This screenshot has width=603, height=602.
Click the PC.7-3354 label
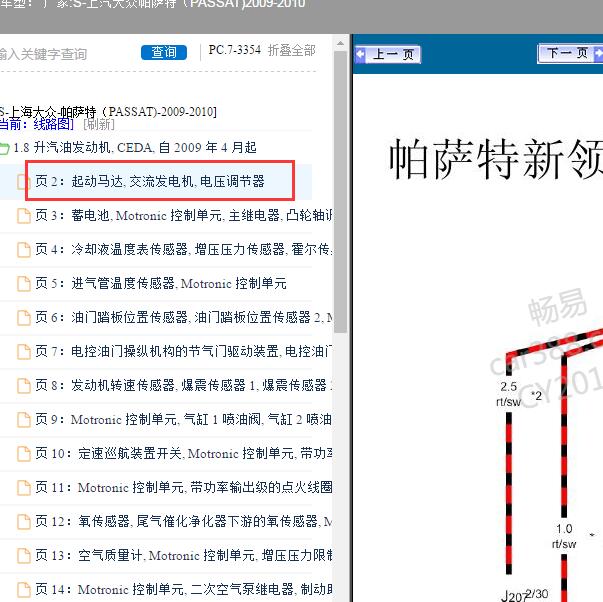235,50
